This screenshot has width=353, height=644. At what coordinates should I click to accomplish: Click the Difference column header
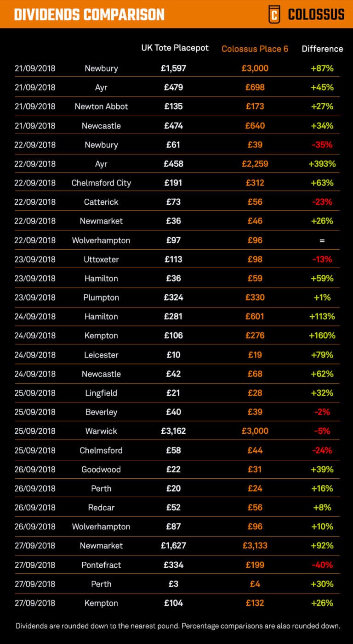(322, 49)
